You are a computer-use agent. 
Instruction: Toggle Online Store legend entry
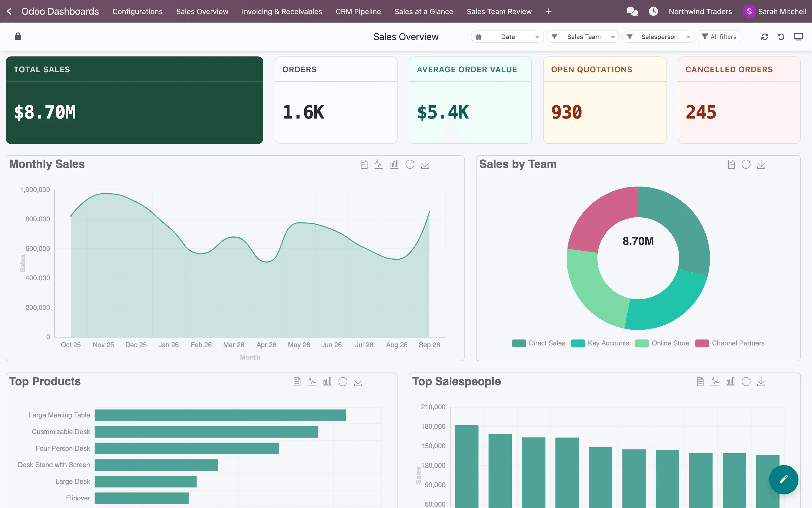[x=662, y=343]
